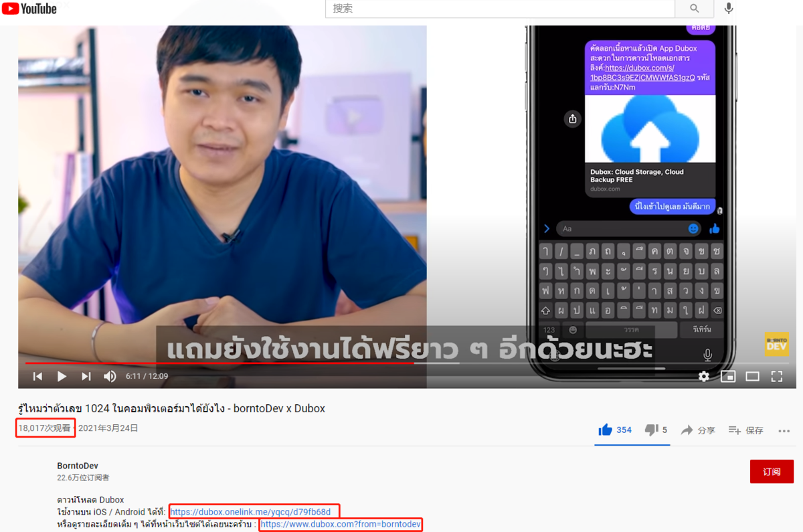Screen dimensions: 803x532
Task: Open the 分享 share option
Action: click(698, 430)
